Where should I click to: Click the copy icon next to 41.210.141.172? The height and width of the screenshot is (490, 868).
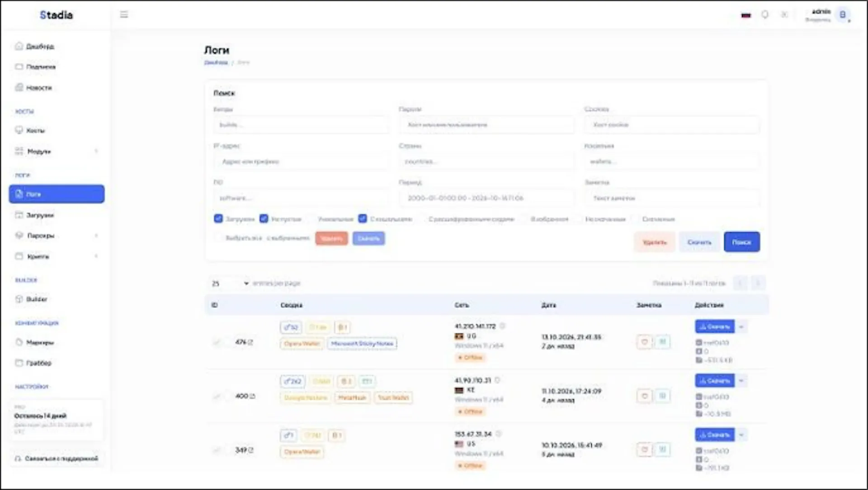coord(502,326)
